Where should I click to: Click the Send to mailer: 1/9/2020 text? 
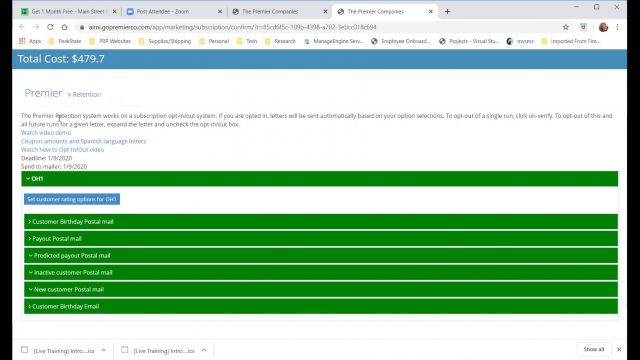pos(54,167)
